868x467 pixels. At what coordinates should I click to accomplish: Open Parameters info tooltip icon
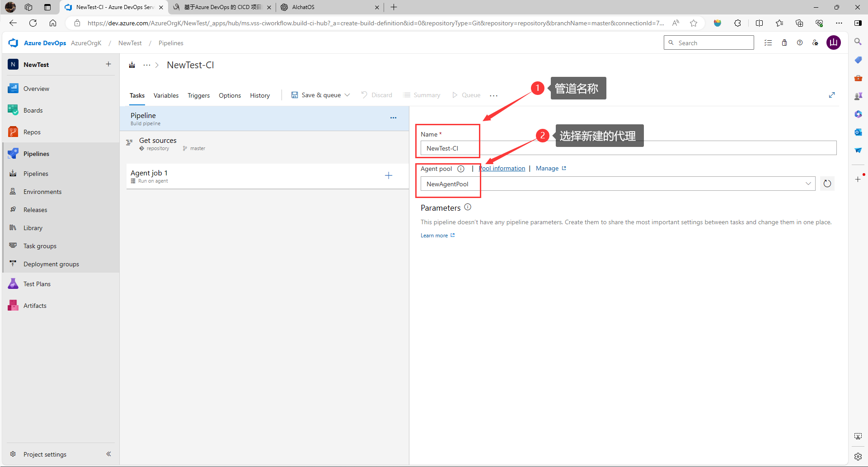[x=468, y=207]
